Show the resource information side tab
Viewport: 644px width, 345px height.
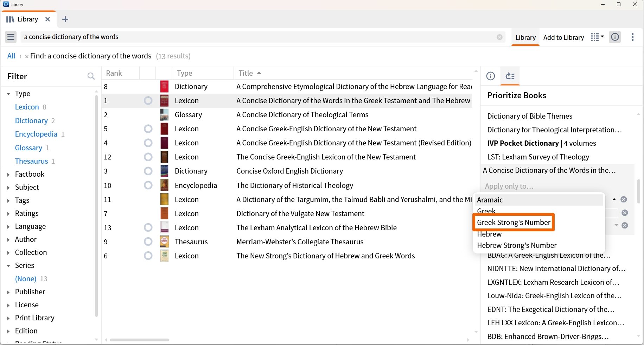click(490, 76)
